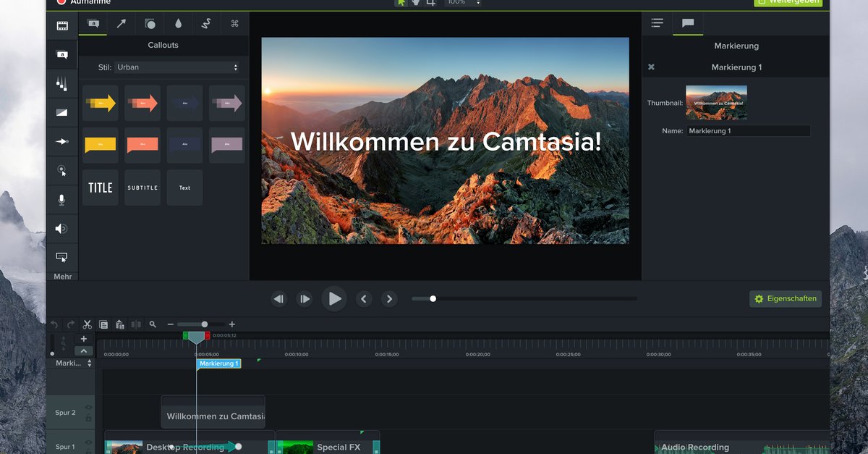868x454 pixels.
Task: Toggle the lock of Spur 2
Action: coord(89,418)
